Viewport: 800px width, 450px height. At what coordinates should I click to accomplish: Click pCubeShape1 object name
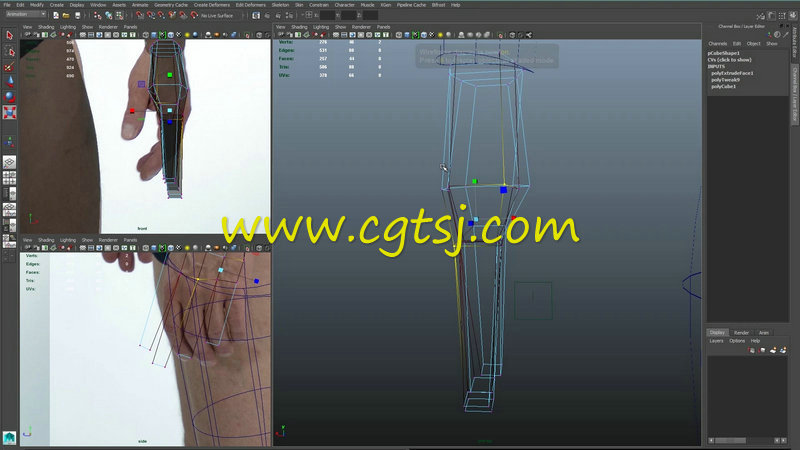tap(723, 53)
